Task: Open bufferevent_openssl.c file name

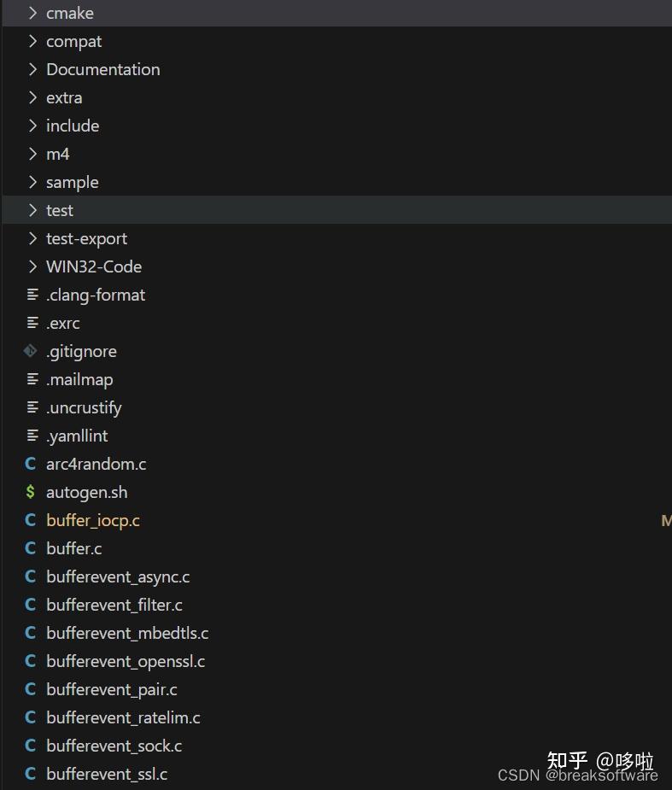Action: pyautogui.click(x=126, y=662)
